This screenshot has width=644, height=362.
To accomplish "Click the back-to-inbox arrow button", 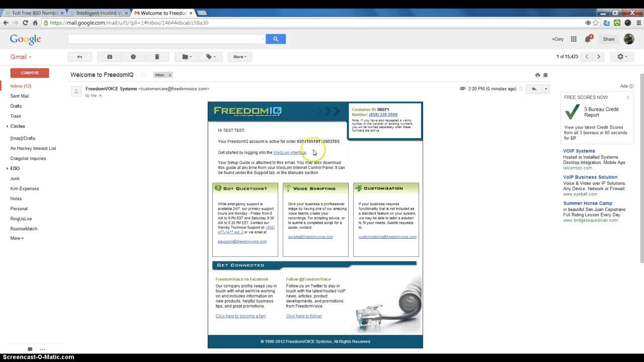I will 79,57.
